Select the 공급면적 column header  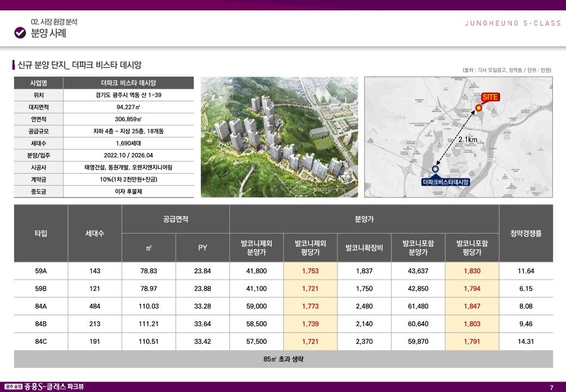(176, 219)
